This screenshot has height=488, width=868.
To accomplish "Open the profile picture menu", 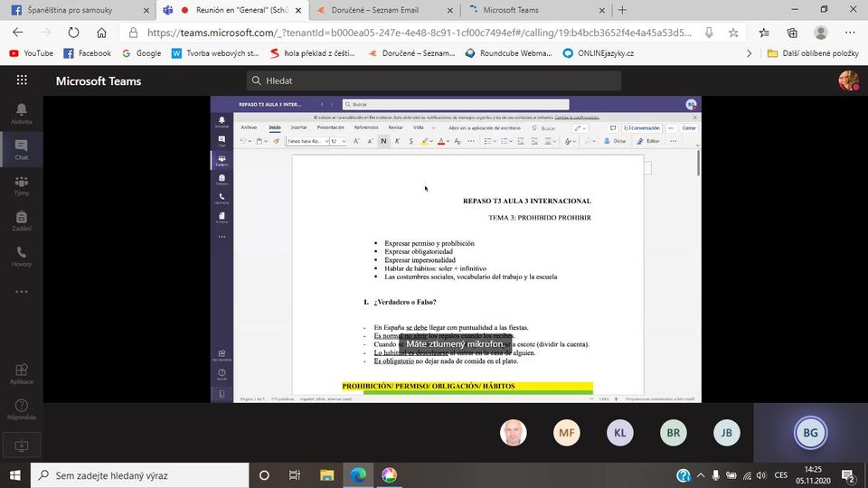I will pyautogui.click(x=848, y=80).
